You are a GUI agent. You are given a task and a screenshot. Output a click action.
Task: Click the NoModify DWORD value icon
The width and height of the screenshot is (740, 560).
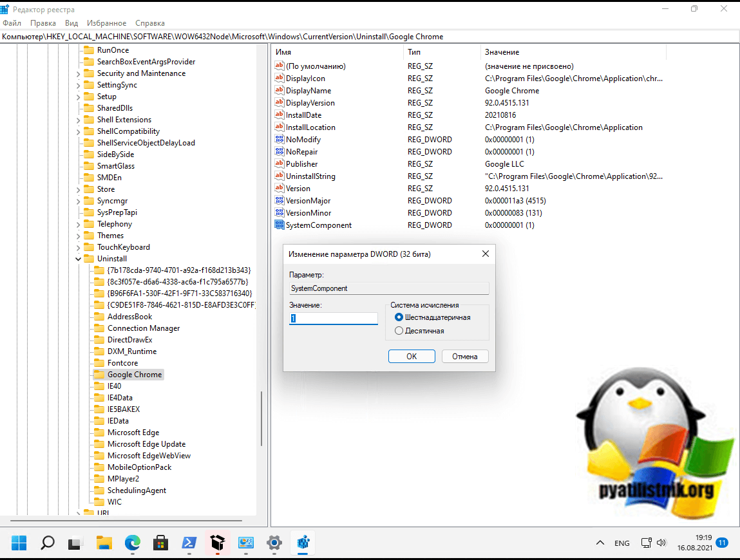280,140
